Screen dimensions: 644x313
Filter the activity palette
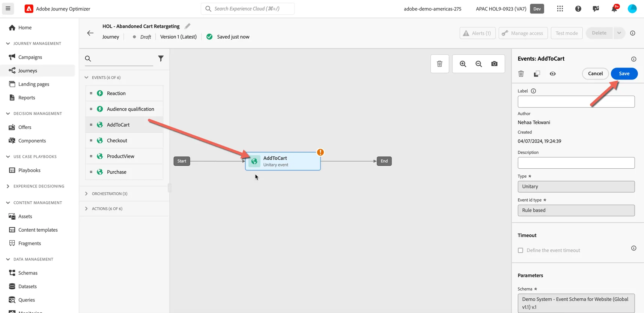(x=161, y=58)
